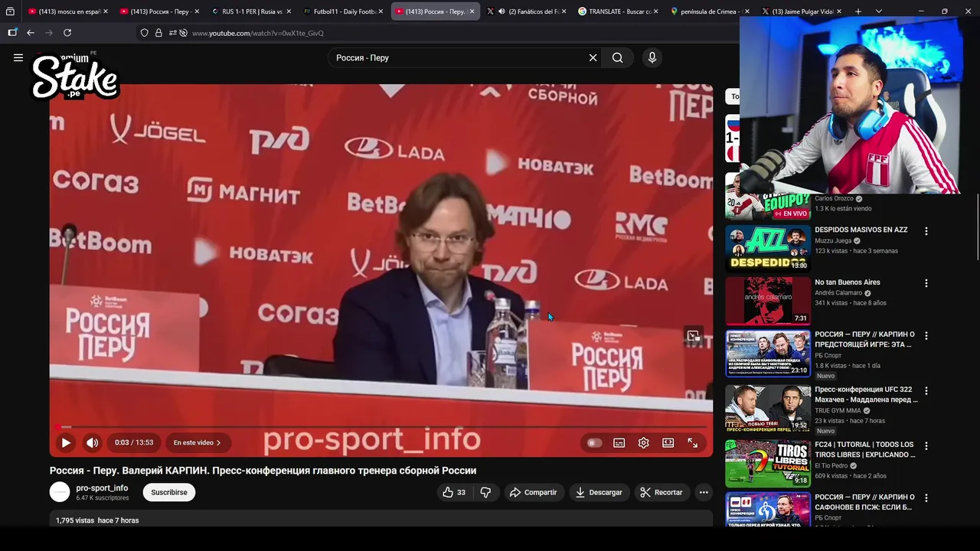Image resolution: width=980 pixels, height=551 pixels.
Task: Toggle the autoplay switch in player
Action: tap(594, 442)
